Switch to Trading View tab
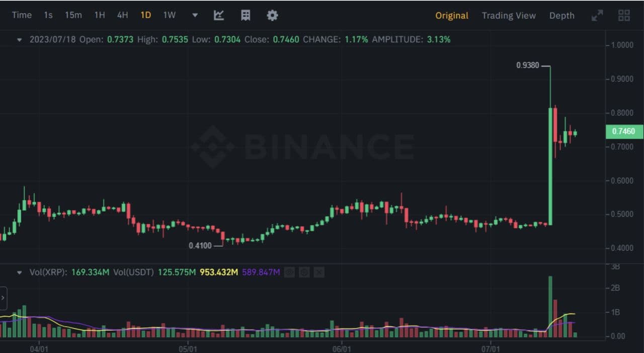 point(509,16)
